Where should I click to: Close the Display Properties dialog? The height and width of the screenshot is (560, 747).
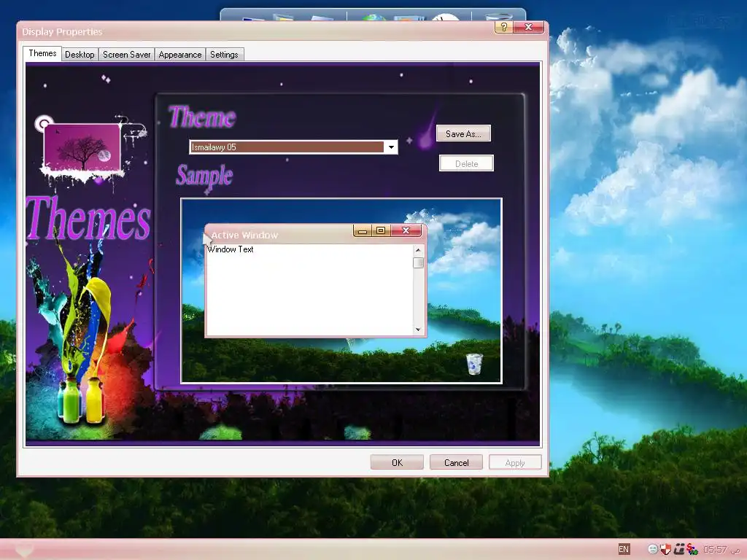(528, 27)
